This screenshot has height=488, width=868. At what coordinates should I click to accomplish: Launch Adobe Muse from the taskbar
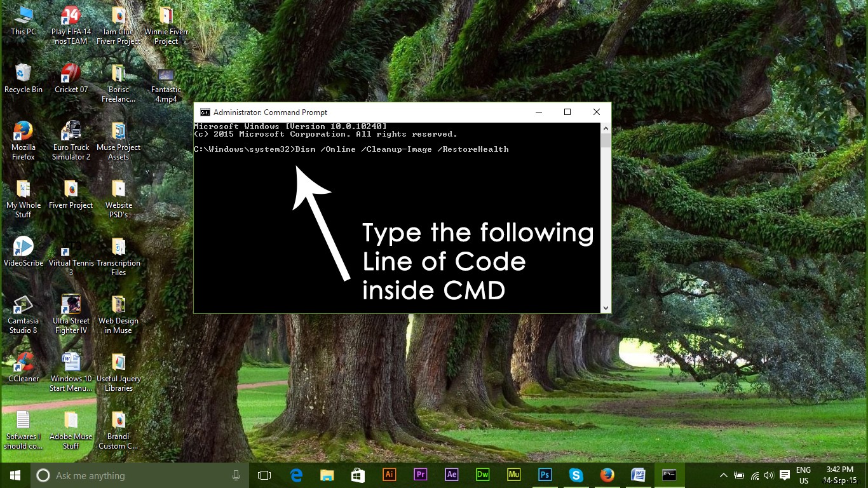pos(513,475)
